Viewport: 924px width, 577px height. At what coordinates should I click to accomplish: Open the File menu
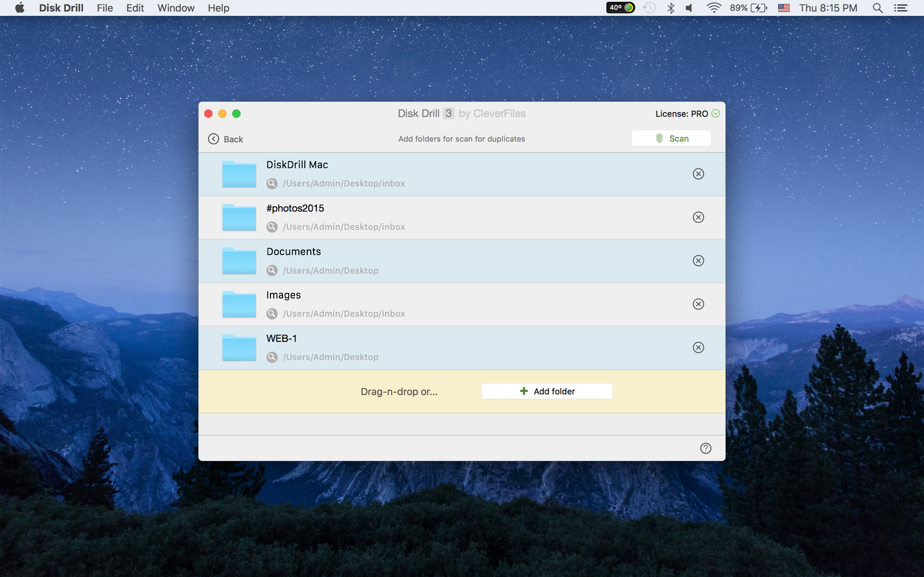click(x=105, y=8)
